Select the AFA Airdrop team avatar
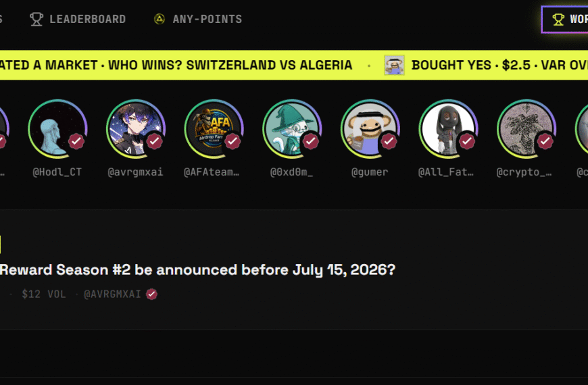588x385 pixels. tap(214, 129)
